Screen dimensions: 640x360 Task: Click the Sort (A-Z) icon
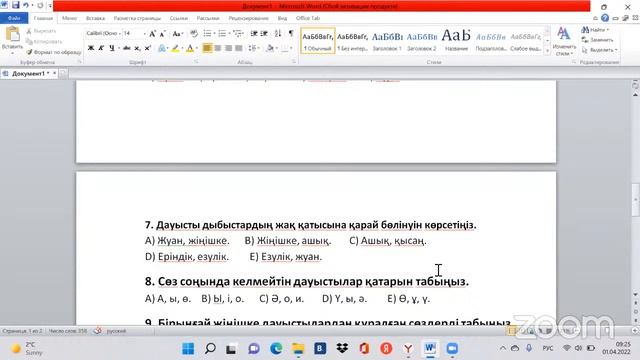[x=278, y=33]
